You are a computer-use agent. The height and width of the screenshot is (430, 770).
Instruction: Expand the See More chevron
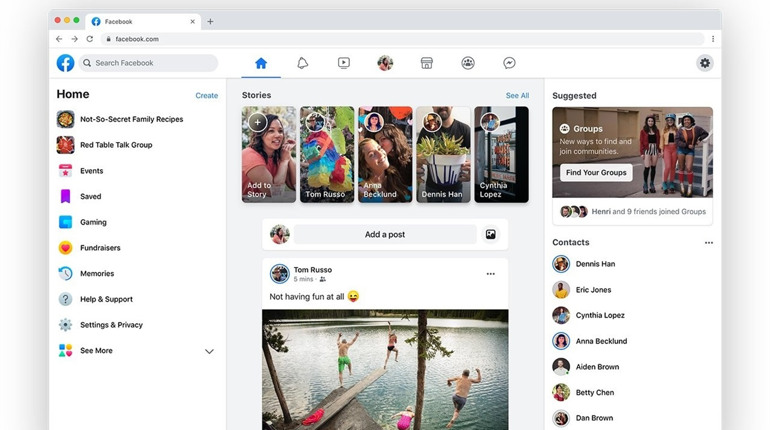tap(209, 352)
